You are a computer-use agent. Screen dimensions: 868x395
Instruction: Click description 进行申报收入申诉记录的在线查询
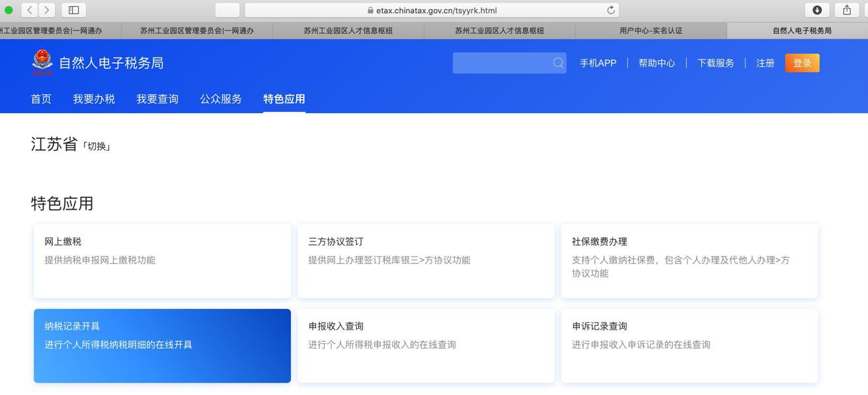[x=641, y=345]
